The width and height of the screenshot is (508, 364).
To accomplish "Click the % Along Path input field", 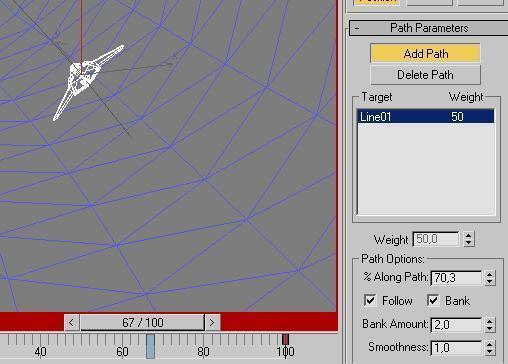I will (x=456, y=277).
